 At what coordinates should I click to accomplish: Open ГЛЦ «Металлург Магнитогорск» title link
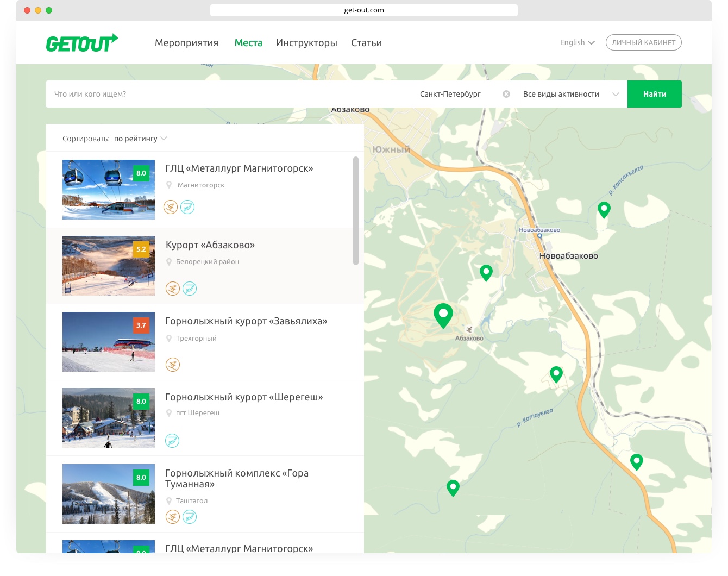239,168
